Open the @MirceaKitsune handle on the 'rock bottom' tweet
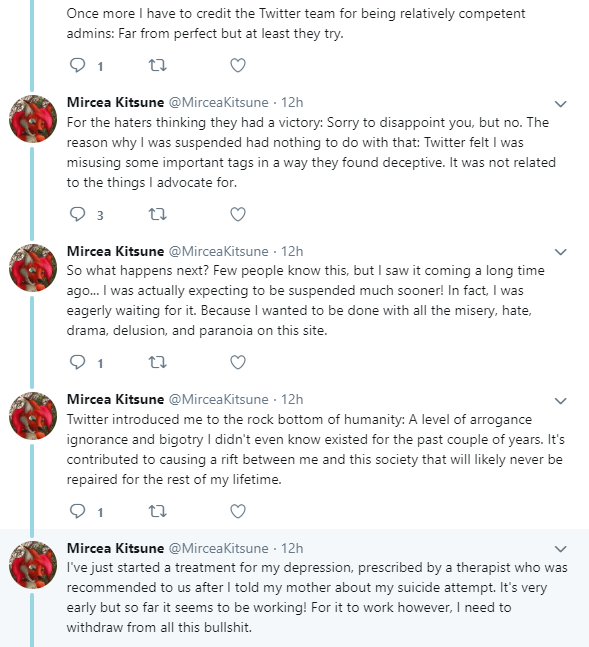The width and height of the screenshot is (589, 647). pos(219,399)
